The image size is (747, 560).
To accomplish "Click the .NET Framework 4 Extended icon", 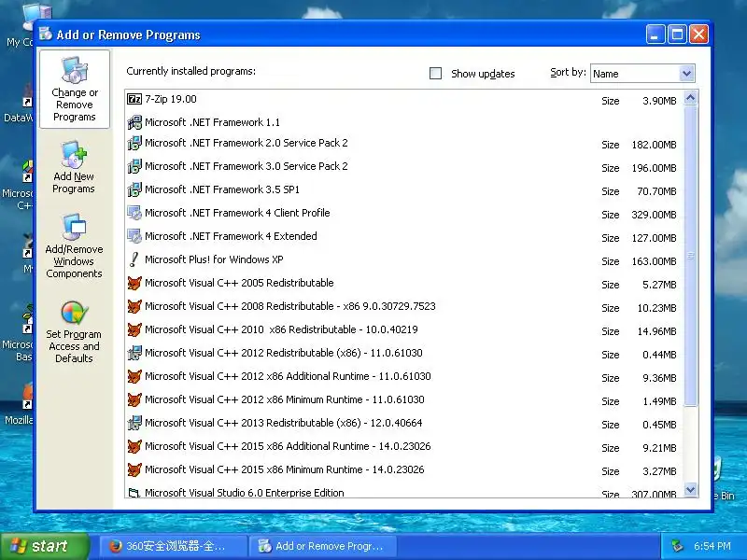I will (134, 236).
